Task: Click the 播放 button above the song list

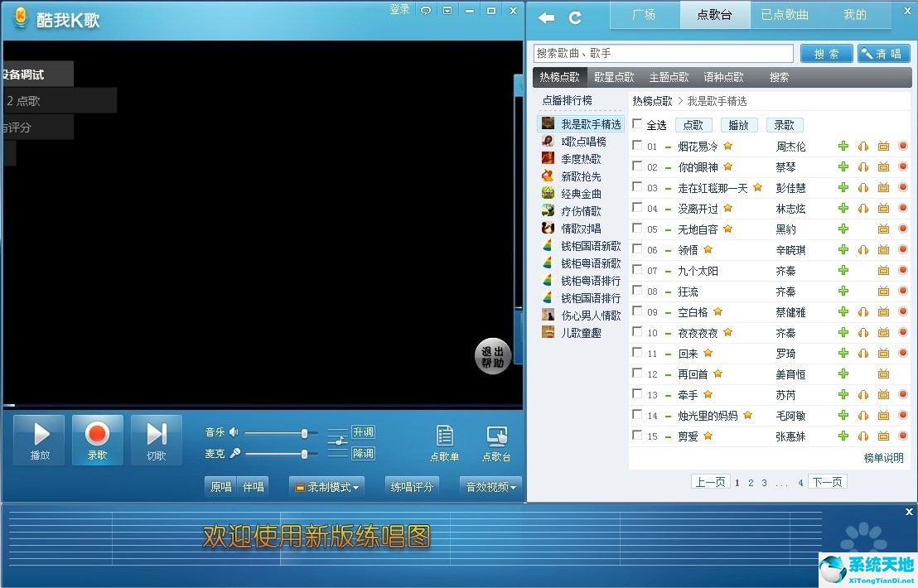Action: tap(738, 124)
